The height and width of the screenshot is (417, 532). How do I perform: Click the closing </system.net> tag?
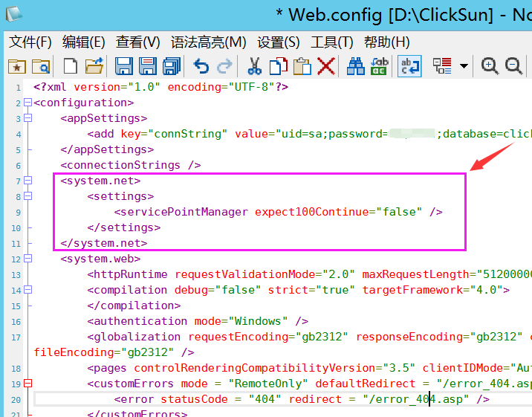point(104,243)
